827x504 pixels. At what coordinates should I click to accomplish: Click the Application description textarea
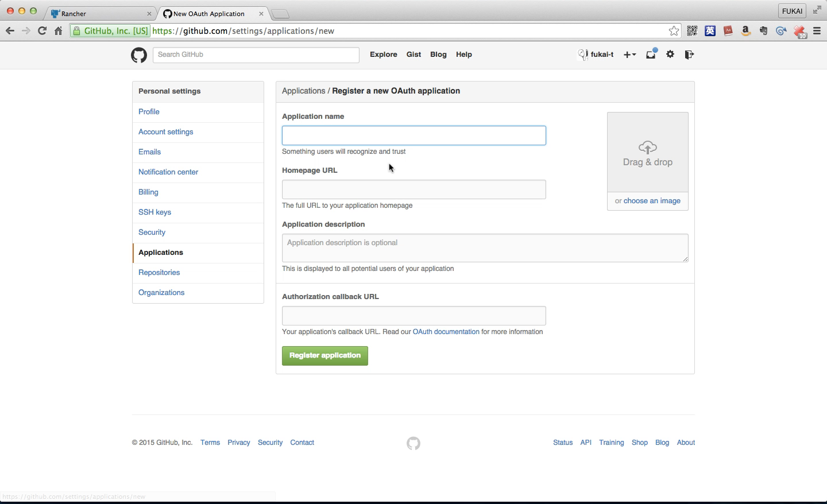pos(485,248)
